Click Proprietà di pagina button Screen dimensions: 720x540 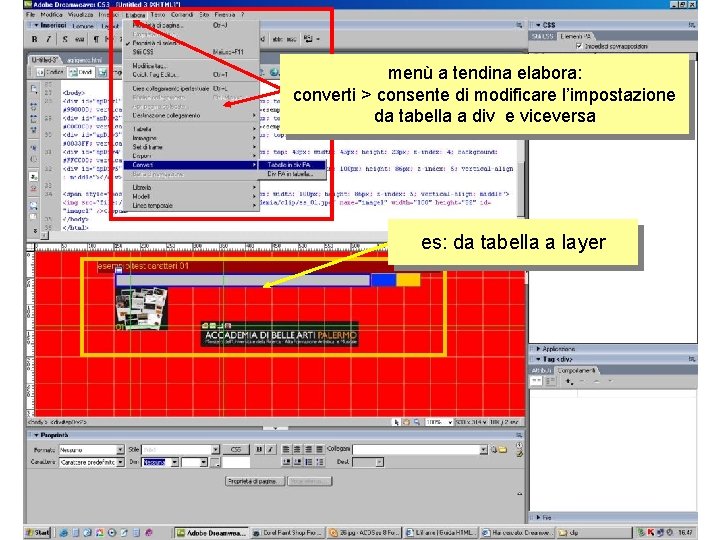pos(254,481)
